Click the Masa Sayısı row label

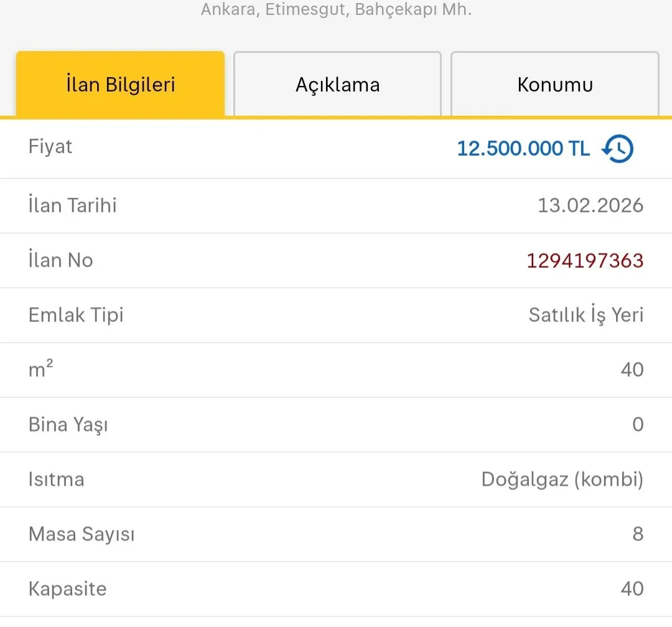coord(81,534)
